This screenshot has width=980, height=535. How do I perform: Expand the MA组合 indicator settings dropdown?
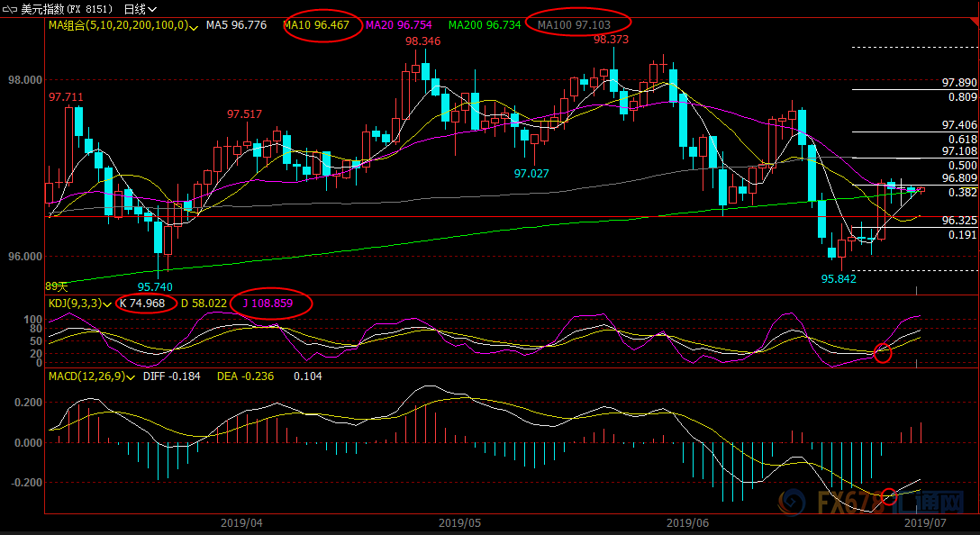(195, 27)
